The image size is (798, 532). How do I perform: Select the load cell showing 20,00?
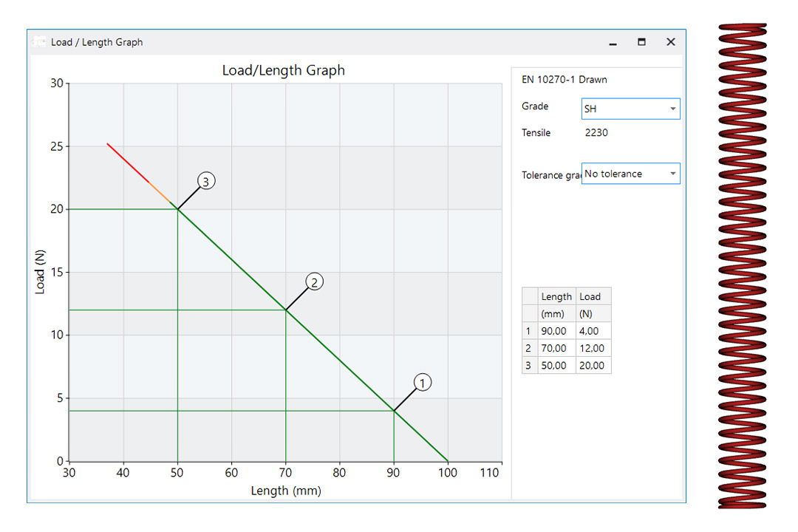tap(592, 366)
